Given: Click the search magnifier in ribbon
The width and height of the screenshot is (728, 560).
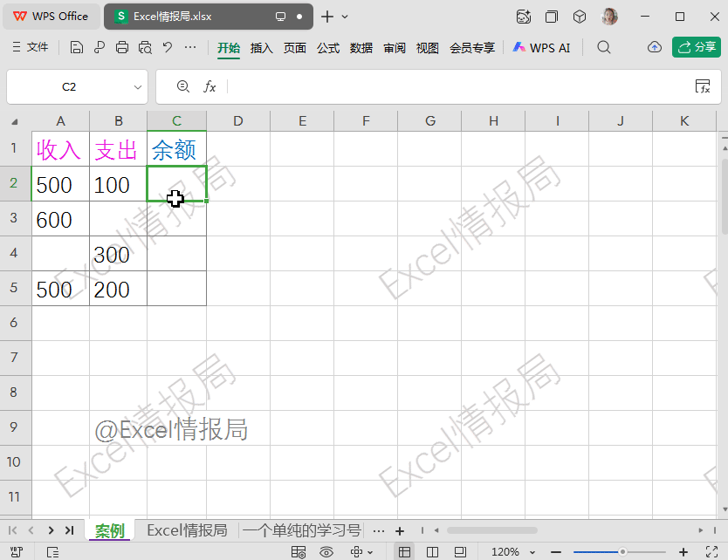Looking at the screenshot, I should pyautogui.click(x=603, y=47).
